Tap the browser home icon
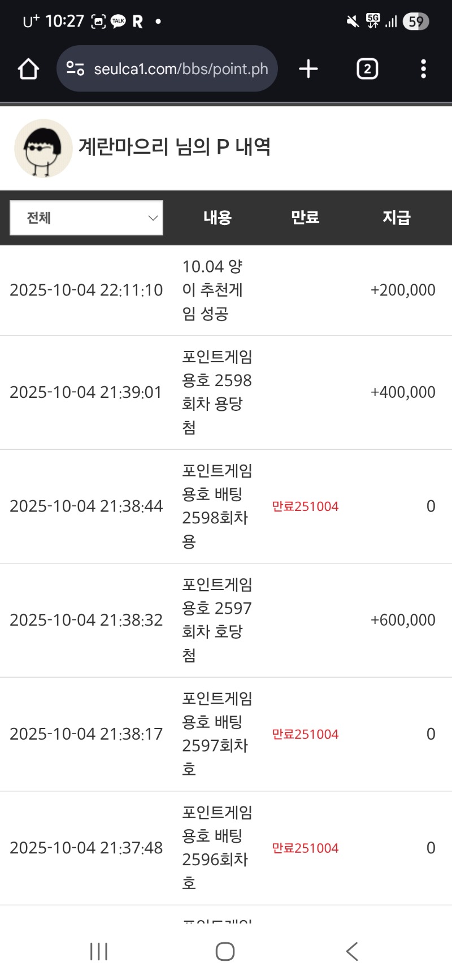This screenshot has width=452, height=980. tap(28, 69)
